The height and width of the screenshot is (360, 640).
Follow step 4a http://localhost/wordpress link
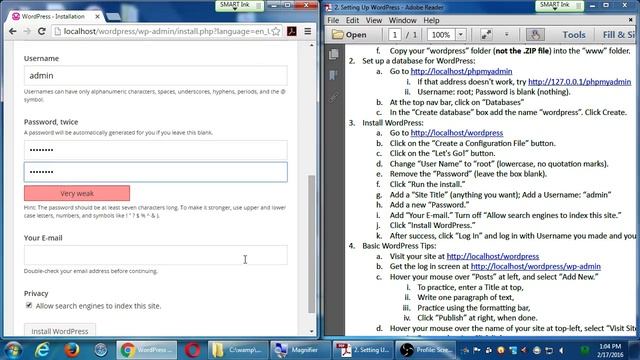click(493, 256)
